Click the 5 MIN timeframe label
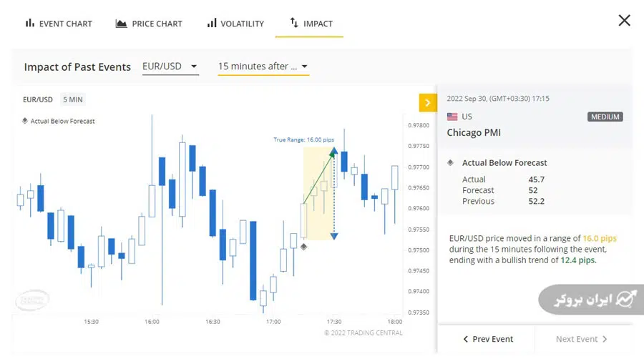The image size is (644, 364). (73, 99)
